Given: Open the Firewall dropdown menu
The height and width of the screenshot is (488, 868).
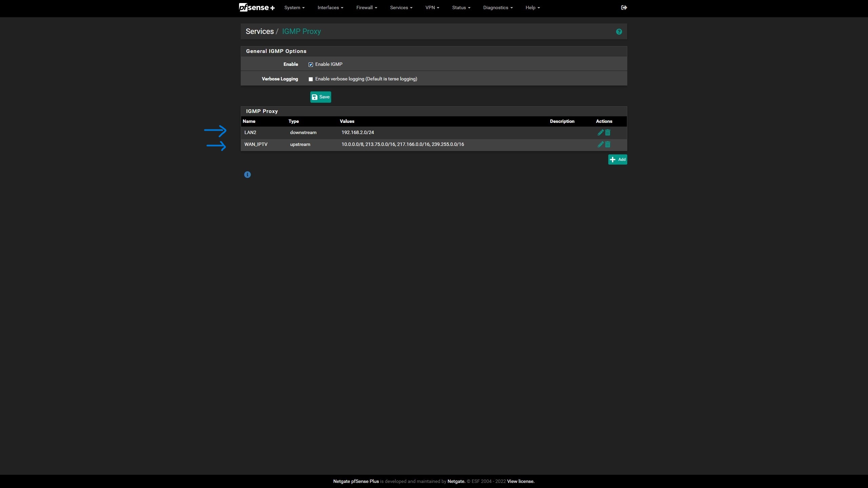Looking at the screenshot, I should 366,7.
